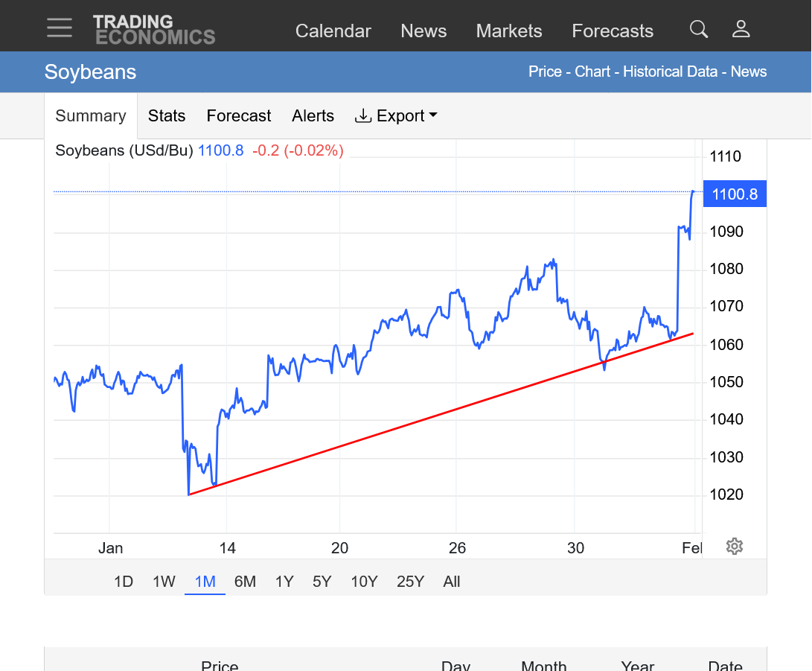Switch to the Stats tab
The image size is (812, 671).
167,116
